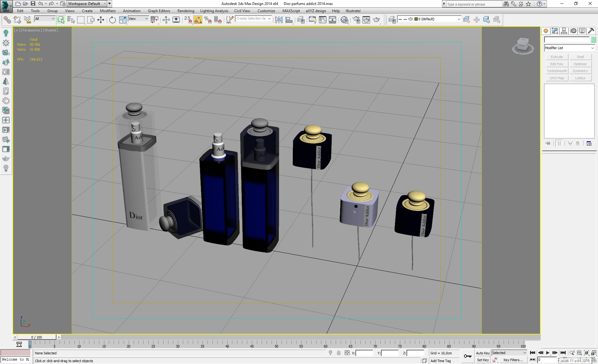
Task: Toggle Isolate Selection lightbulb
Action: pyautogui.click(x=330, y=353)
